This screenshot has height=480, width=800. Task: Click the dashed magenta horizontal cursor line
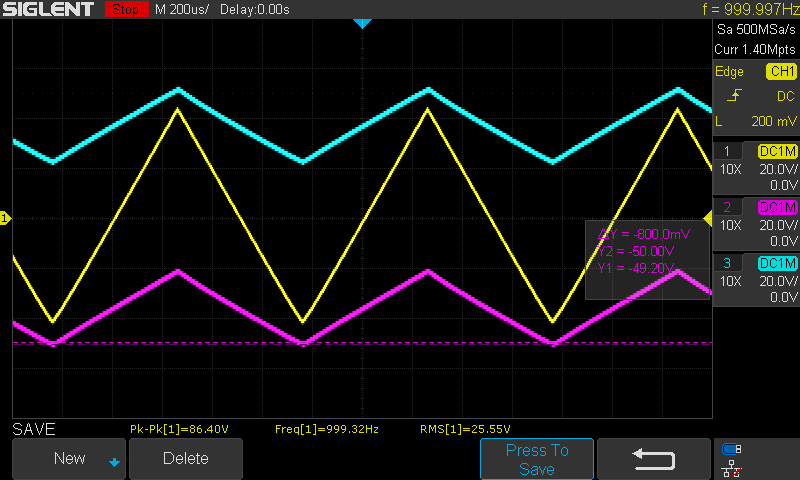[x=362, y=343]
